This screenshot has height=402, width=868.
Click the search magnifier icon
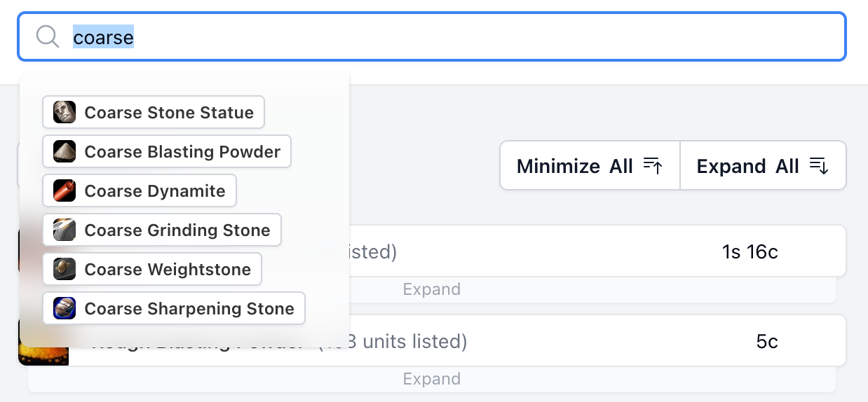[47, 36]
